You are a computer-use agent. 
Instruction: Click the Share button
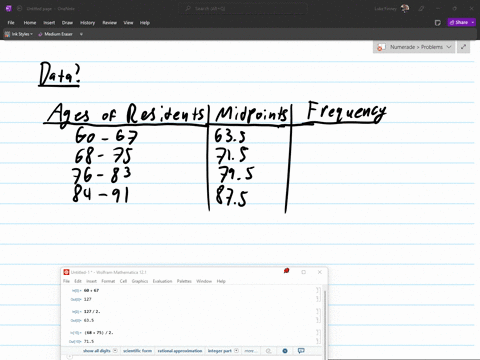(x=459, y=22)
